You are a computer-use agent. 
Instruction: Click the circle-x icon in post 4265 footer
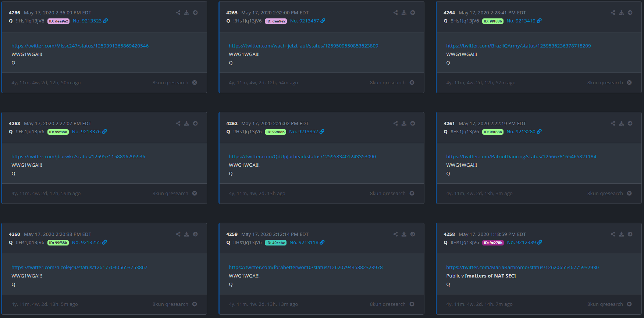pos(412,82)
